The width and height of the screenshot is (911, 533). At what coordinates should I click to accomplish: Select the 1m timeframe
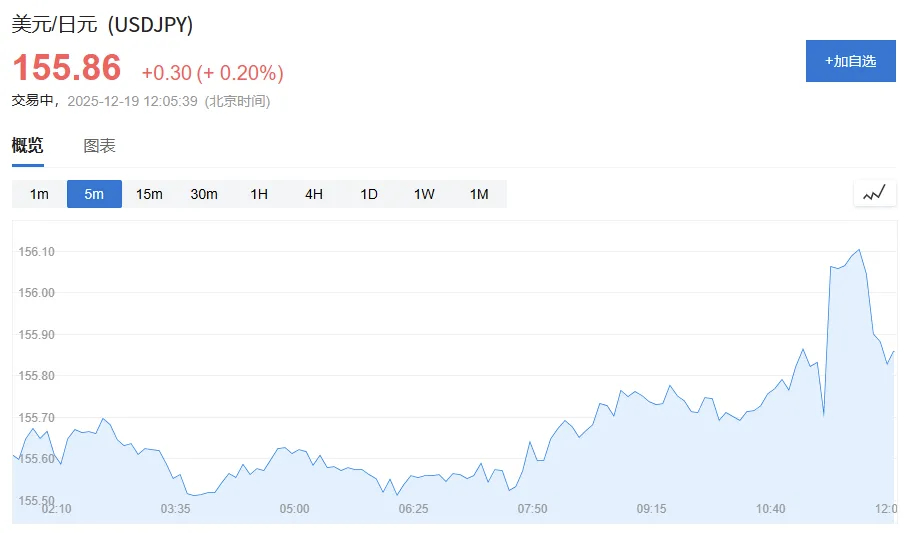tap(40, 194)
